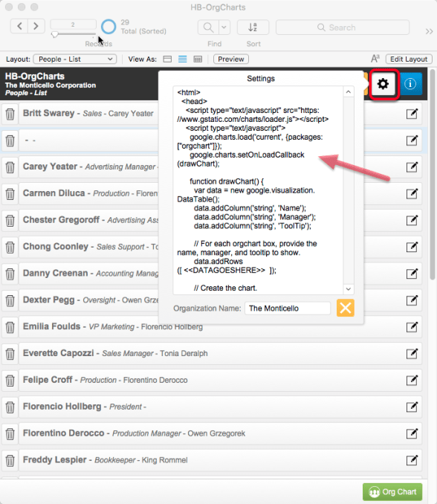Select the Emilia Foulds VP Marketing row

[x=220, y=327]
